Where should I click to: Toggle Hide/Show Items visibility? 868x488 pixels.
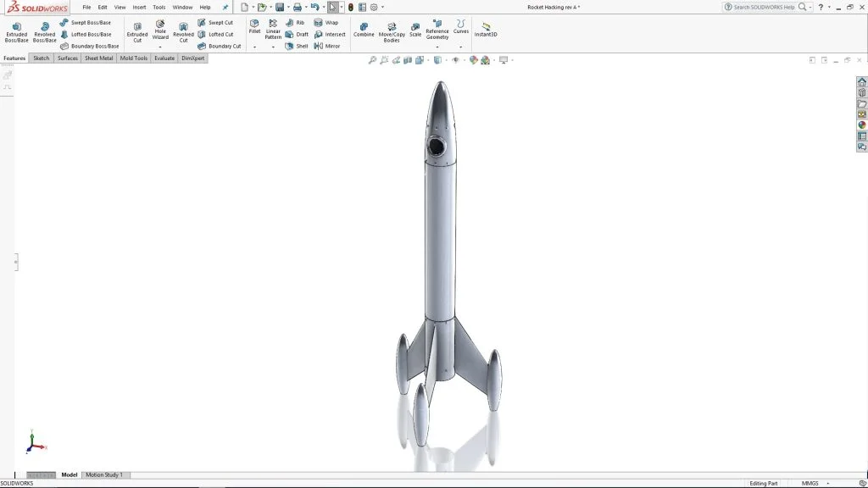(x=456, y=59)
